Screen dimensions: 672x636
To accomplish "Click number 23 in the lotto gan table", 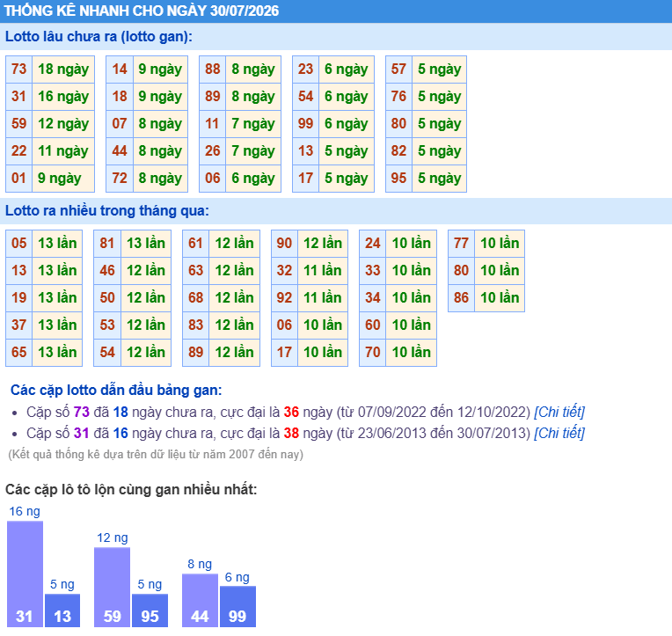I will (305, 69).
